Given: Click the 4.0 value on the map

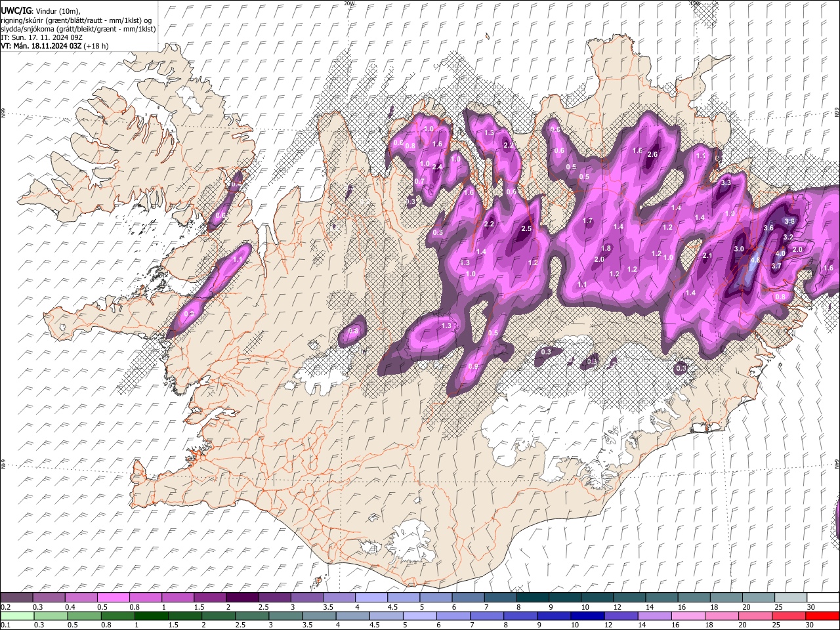Looking at the screenshot, I should point(780,253).
